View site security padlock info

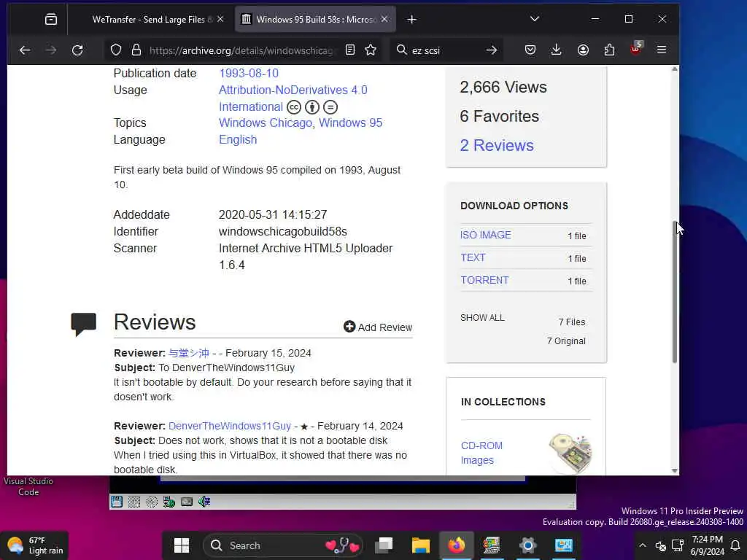click(x=136, y=50)
